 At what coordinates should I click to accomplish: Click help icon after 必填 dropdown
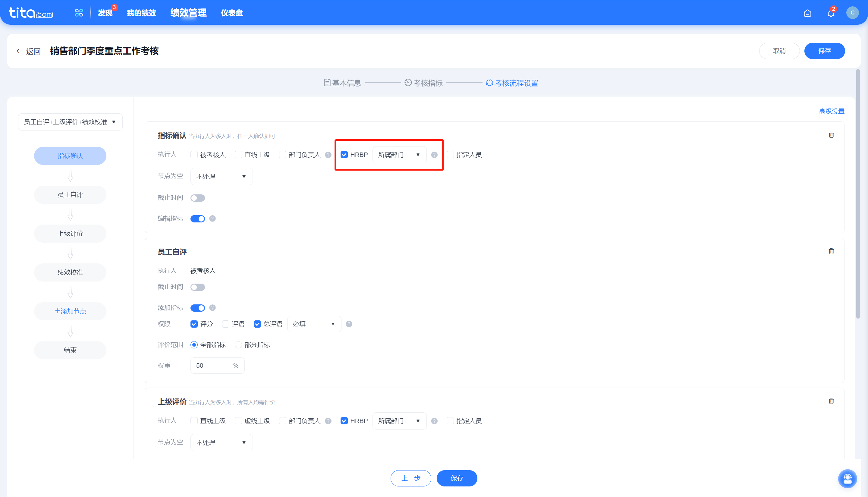tap(349, 324)
